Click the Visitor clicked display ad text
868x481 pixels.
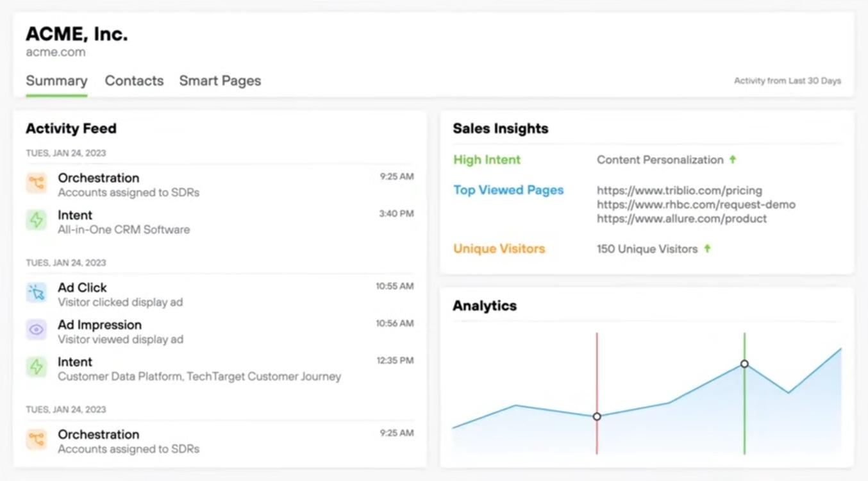coord(121,302)
